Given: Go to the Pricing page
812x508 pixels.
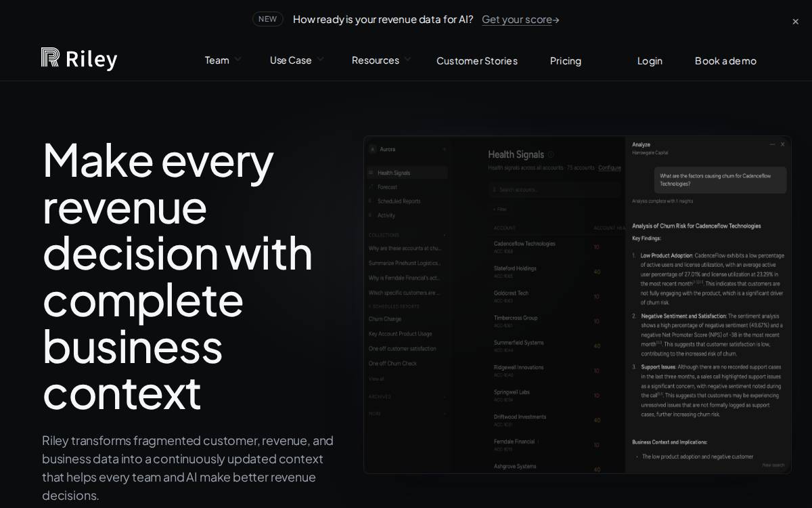Looking at the screenshot, I should point(566,61).
